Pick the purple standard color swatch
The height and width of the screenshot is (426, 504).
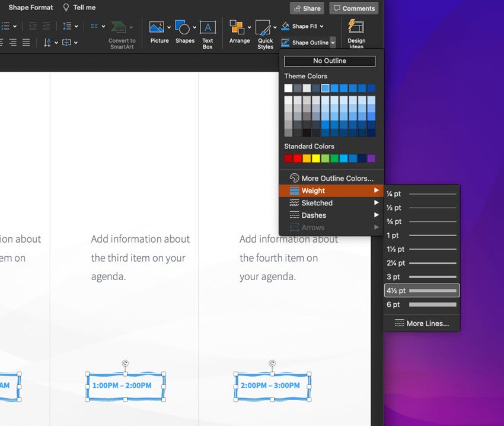(371, 158)
